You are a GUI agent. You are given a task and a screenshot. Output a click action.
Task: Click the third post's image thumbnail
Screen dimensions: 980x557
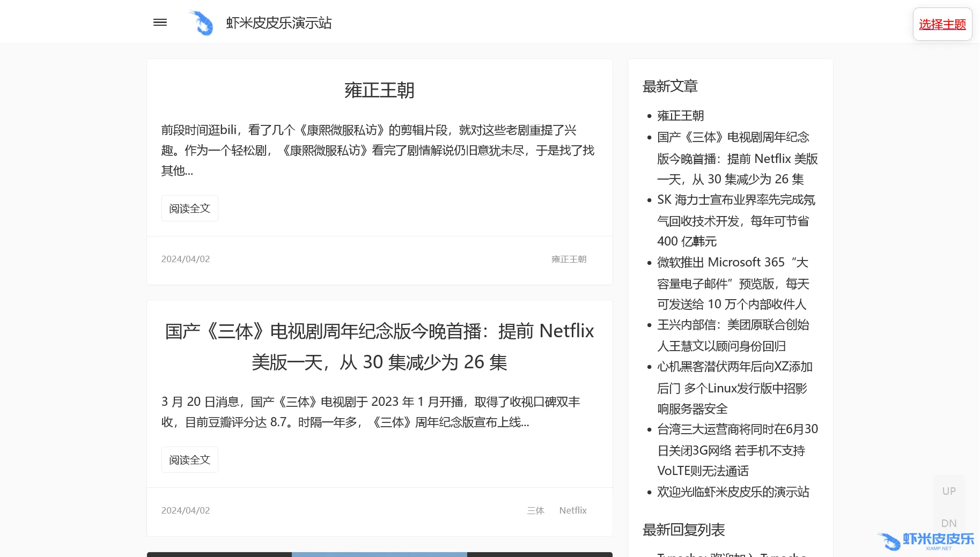click(x=379, y=554)
